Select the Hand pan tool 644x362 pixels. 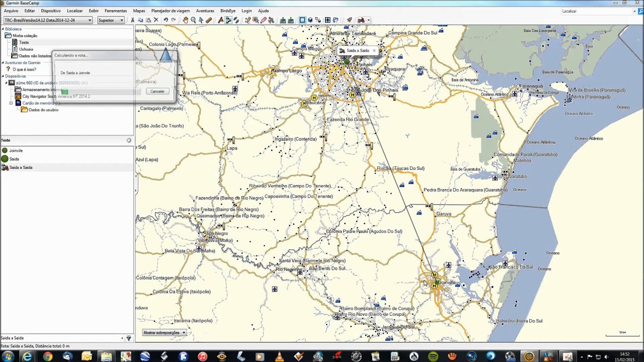(185, 20)
